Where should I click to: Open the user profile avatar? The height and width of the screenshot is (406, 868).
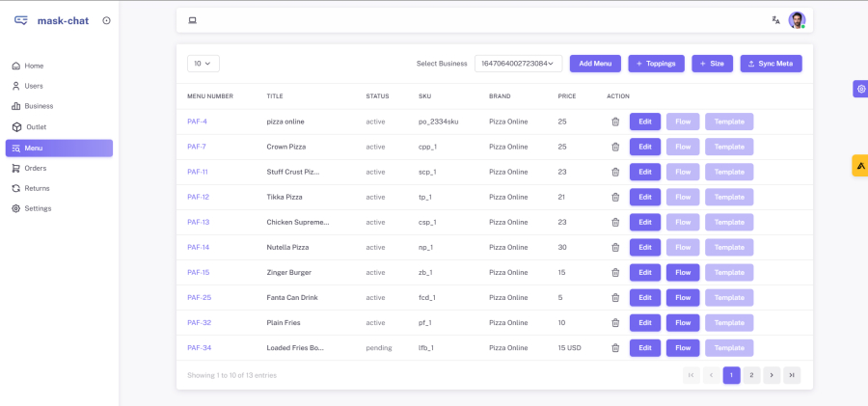point(796,20)
